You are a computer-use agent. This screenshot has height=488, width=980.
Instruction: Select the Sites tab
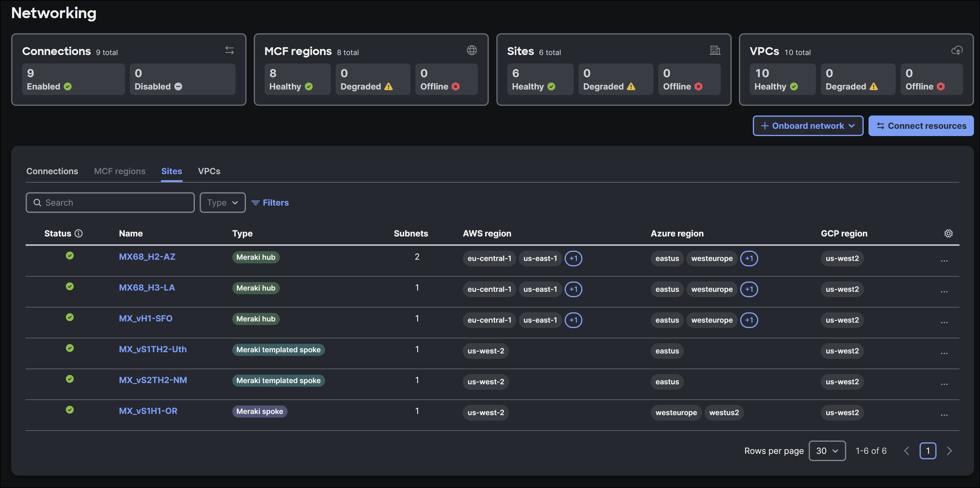point(172,171)
